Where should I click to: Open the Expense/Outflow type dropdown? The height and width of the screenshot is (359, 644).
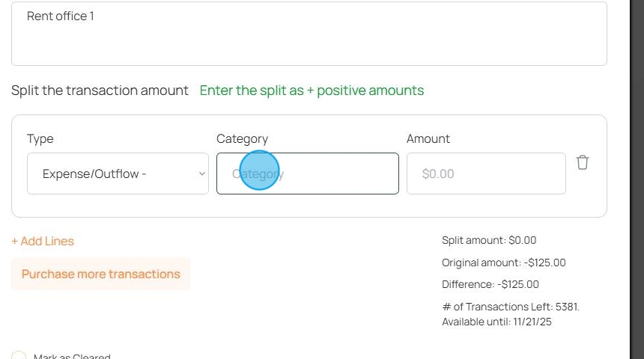point(118,174)
